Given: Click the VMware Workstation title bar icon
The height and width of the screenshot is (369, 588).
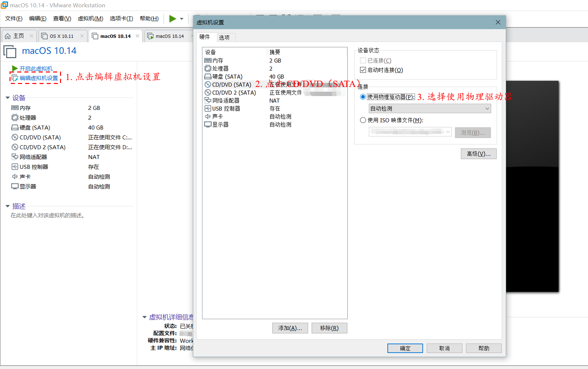Looking at the screenshot, I should [x=4, y=5].
